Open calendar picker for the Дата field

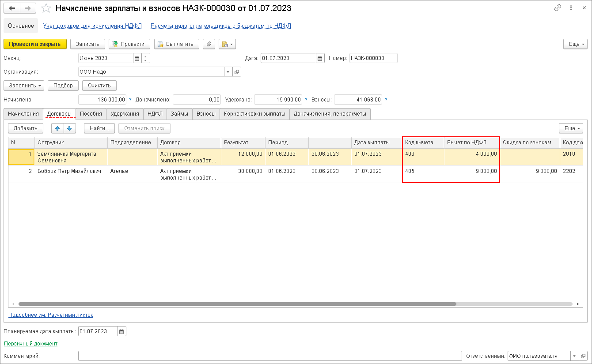pos(320,58)
